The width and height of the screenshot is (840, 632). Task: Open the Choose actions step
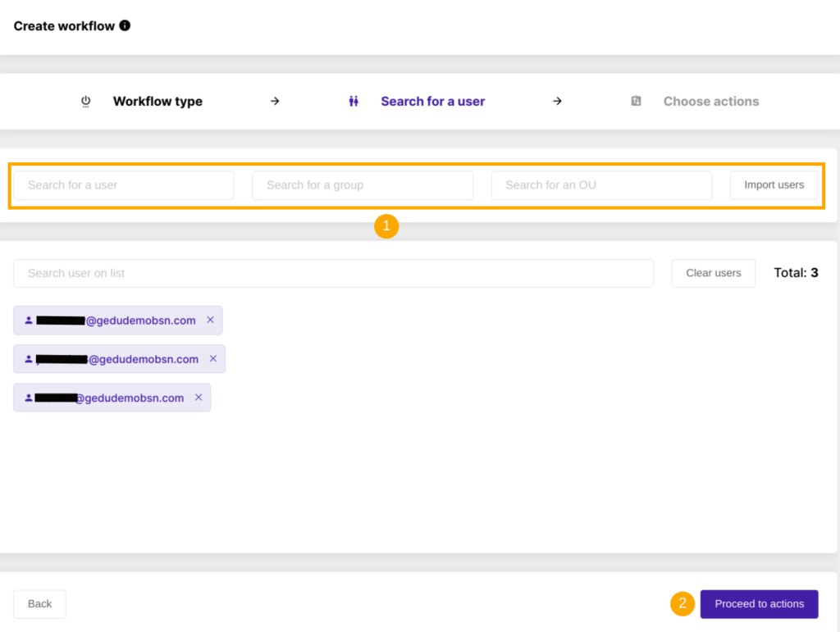pyautogui.click(x=710, y=102)
